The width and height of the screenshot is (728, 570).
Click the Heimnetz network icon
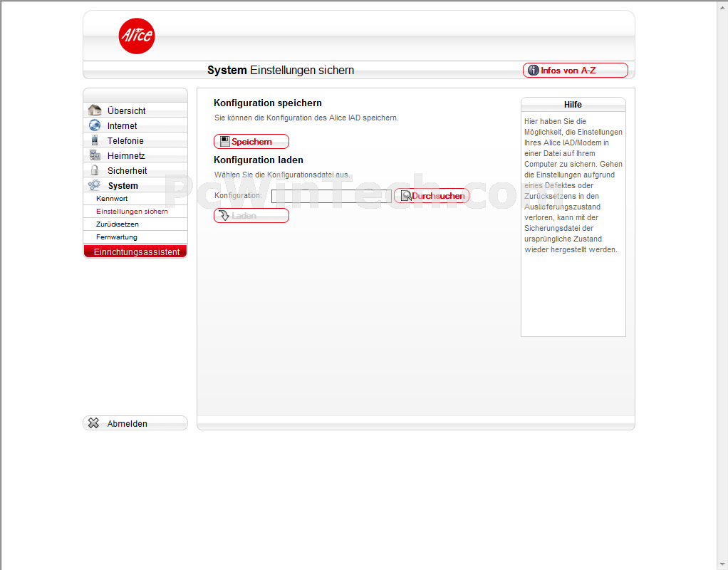(95, 155)
